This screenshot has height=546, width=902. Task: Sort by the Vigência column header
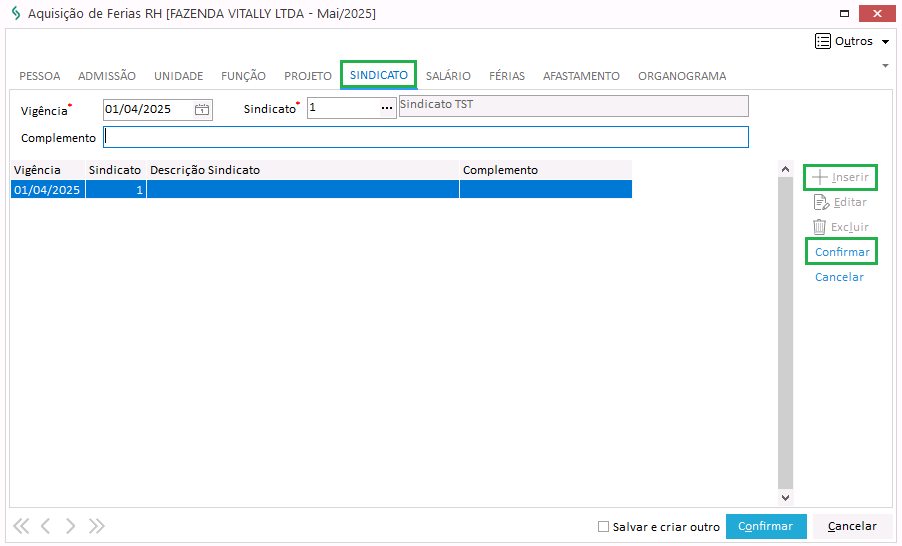pos(48,170)
